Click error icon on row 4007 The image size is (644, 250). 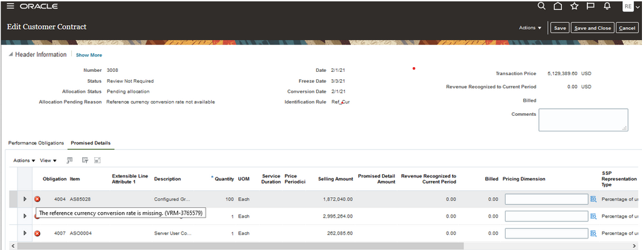(37, 233)
